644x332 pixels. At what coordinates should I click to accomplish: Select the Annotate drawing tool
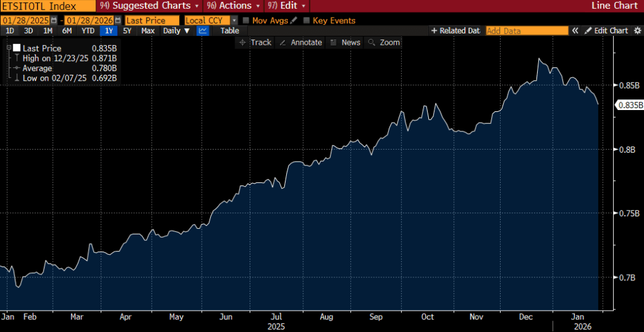tap(301, 42)
